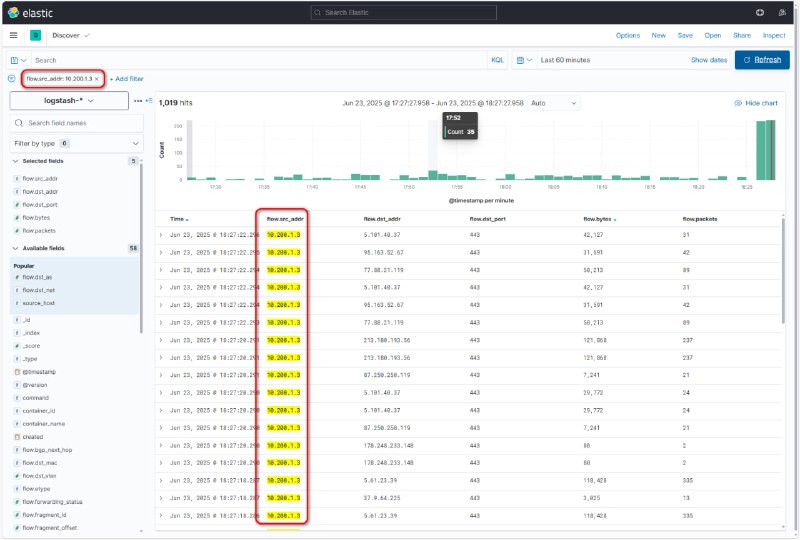
Task: Click the Refresh button
Action: pyautogui.click(x=762, y=60)
